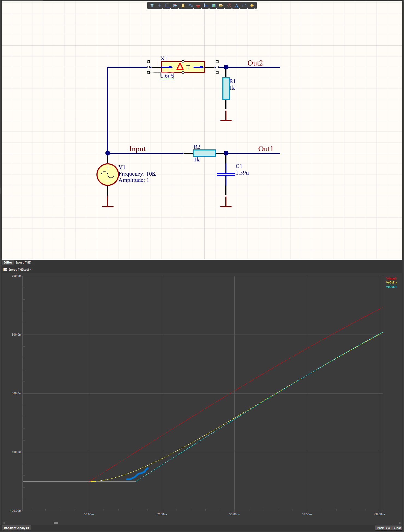Open the align objects tool
The height and width of the screenshot is (532, 404).
pos(175,5)
